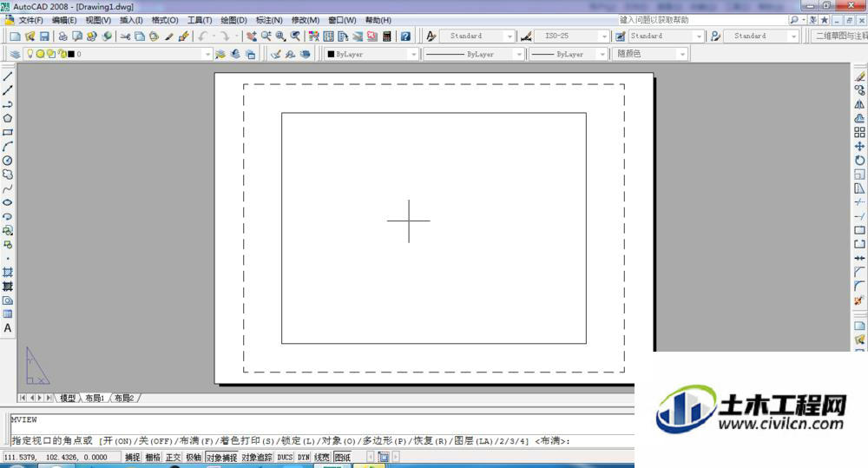Image resolution: width=868 pixels, height=468 pixels.
Task: Switch to the 模型 tab
Action: (68, 399)
